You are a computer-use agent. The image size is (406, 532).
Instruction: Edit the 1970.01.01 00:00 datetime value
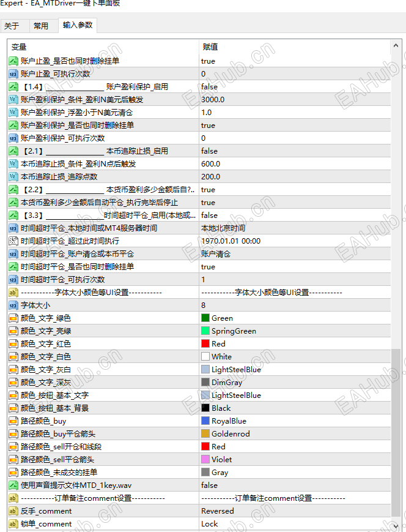point(295,241)
